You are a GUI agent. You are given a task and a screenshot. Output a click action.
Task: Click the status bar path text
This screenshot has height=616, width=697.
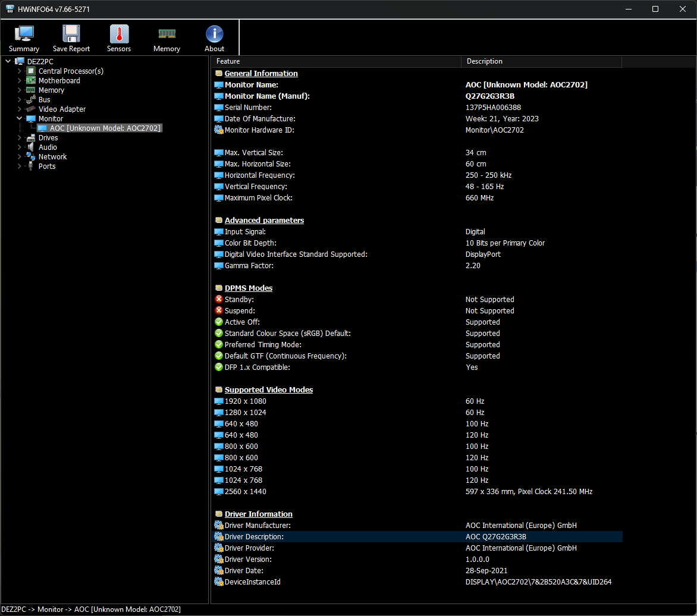[x=91, y=609]
